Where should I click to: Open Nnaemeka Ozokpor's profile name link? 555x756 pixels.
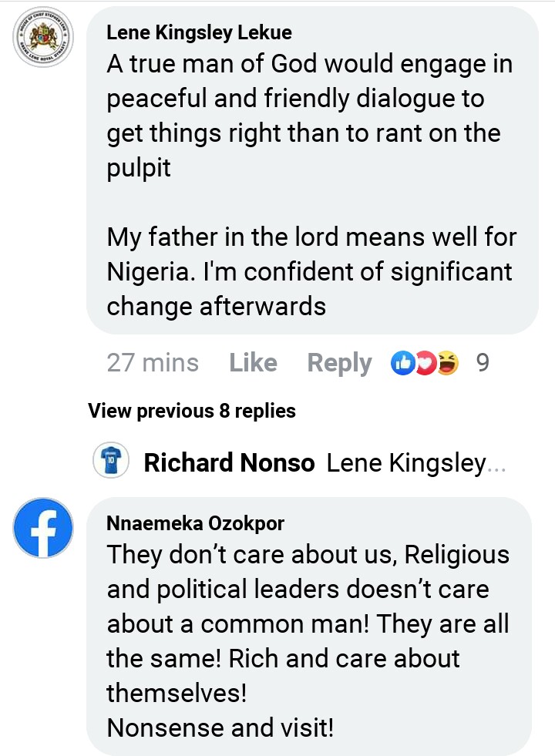pos(195,524)
